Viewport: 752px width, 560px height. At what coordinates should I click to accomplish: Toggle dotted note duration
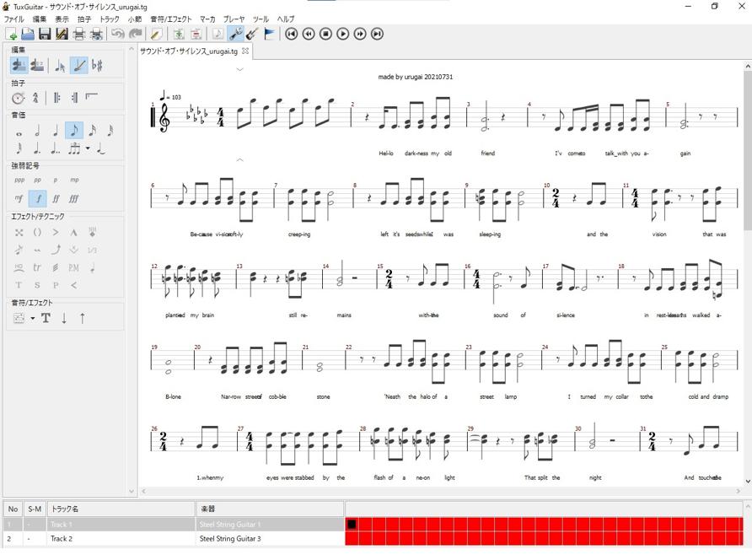point(37,148)
